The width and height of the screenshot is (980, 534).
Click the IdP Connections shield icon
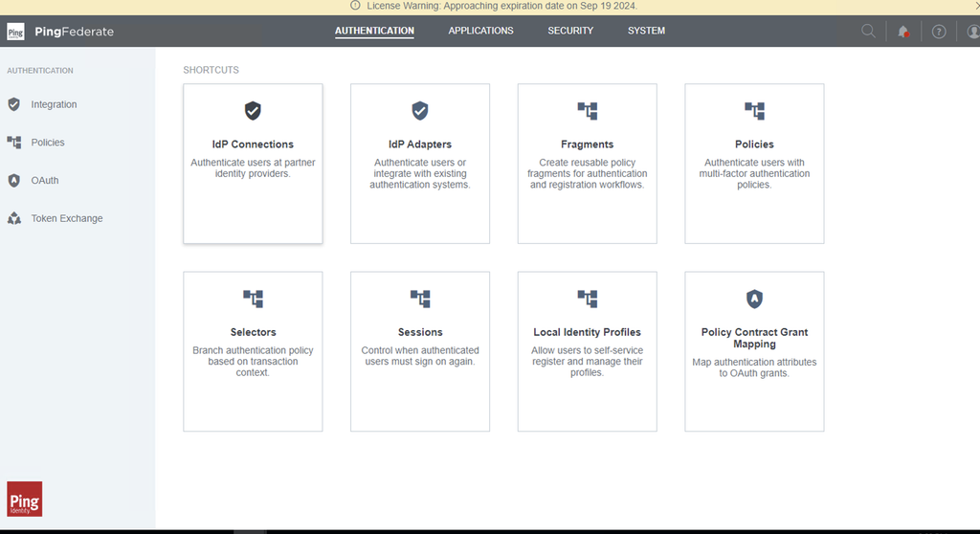[253, 111]
